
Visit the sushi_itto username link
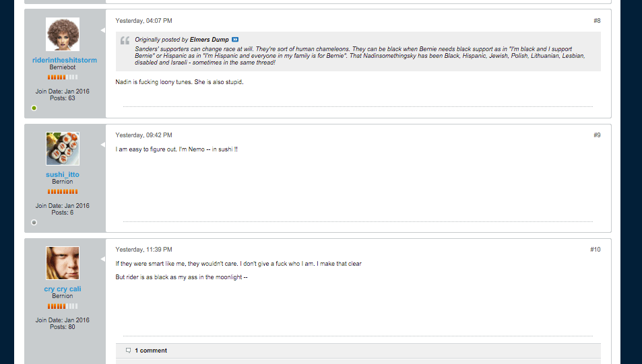coord(63,175)
